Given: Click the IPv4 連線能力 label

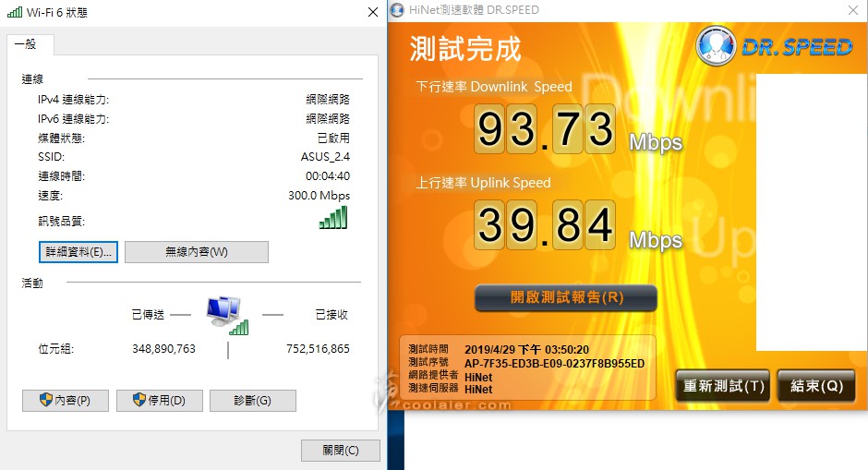Looking at the screenshot, I should 73,100.
